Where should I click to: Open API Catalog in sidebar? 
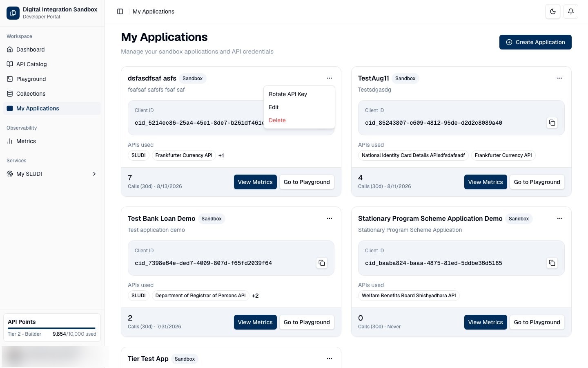click(x=52, y=64)
